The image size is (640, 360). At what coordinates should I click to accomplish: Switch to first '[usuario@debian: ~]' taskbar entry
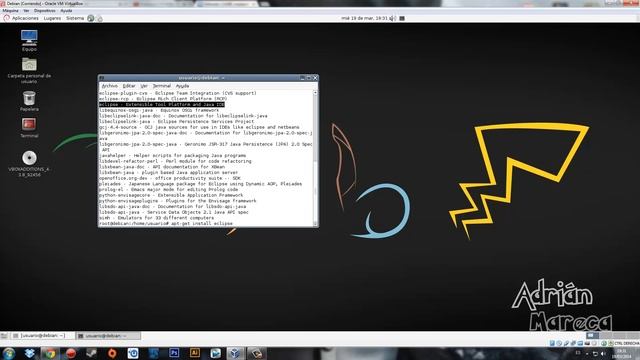point(42,336)
